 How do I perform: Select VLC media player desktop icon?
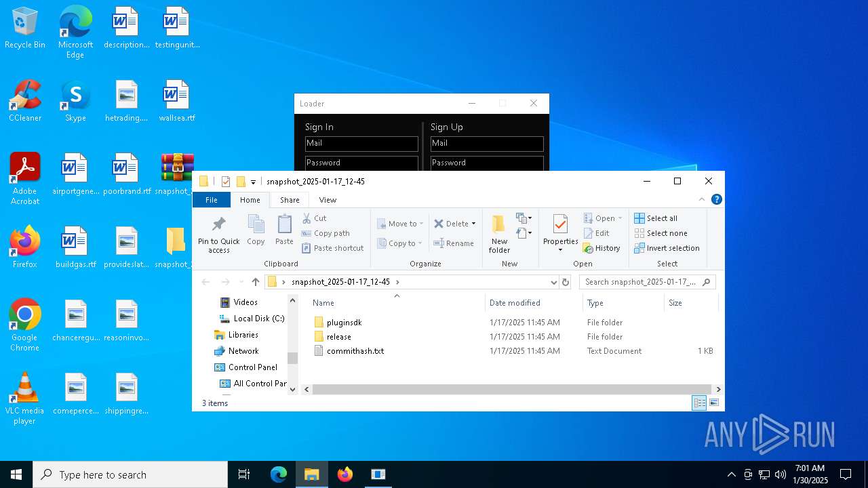coord(25,399)
